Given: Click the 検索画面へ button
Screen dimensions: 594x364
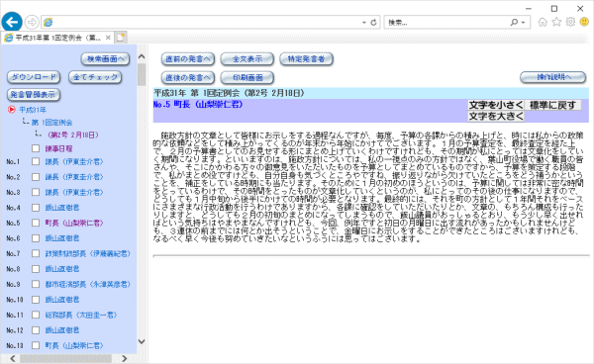Looking at the screenshot, I should 105,59.
